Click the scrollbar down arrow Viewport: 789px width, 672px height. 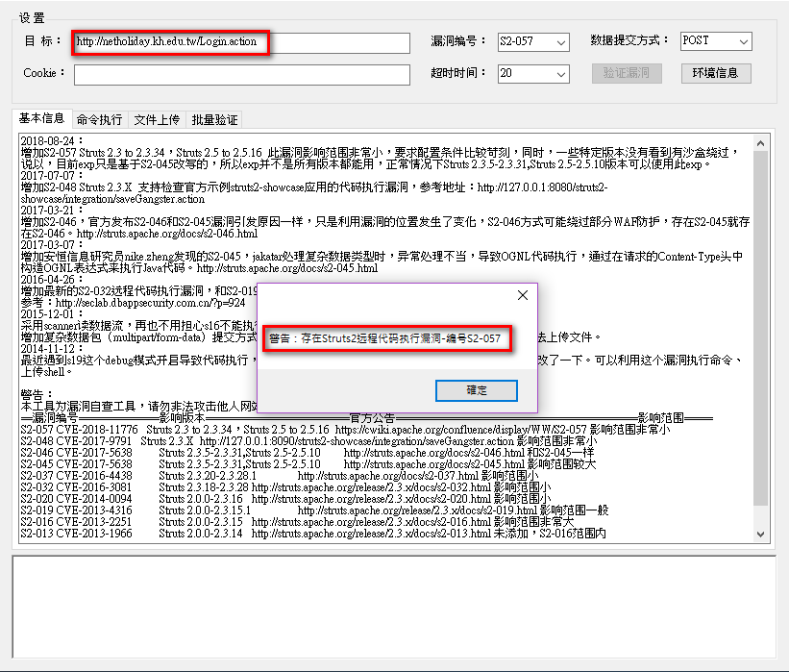[x=760, y=535]
